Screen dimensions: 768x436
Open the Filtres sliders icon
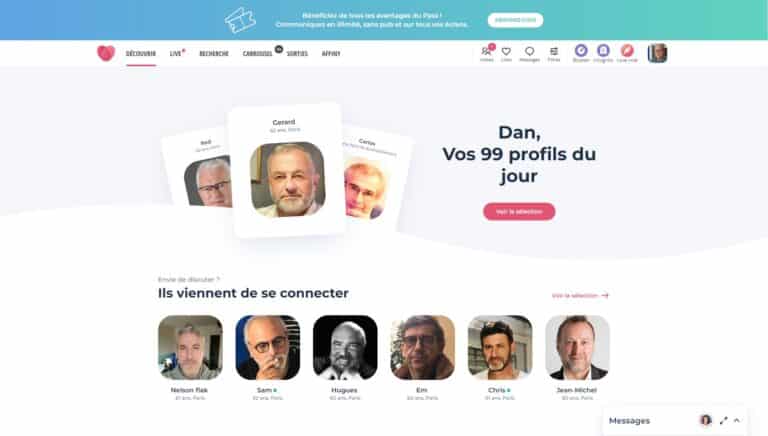pos(554,53)
